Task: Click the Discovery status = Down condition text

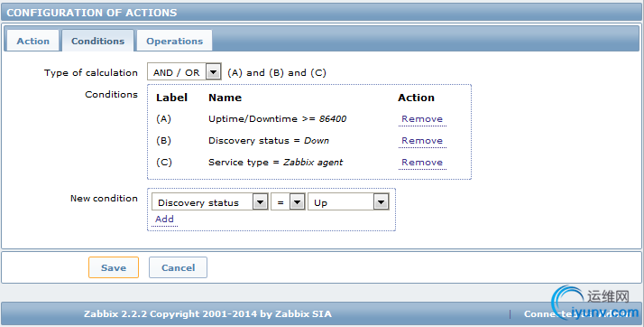Action: tap(269, 141)
